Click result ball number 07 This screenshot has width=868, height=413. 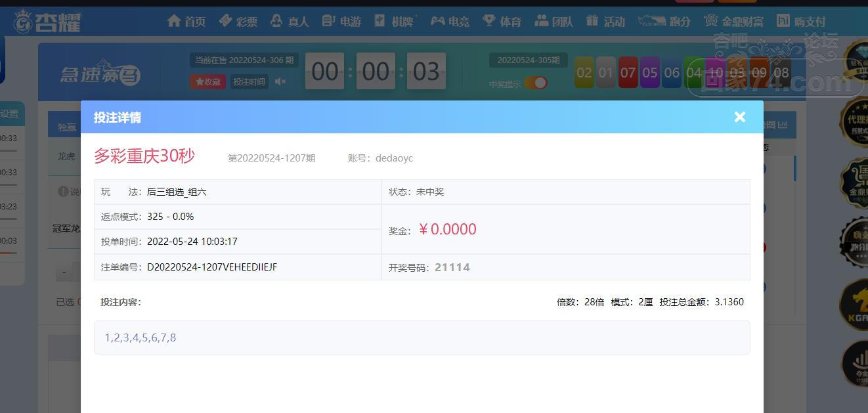tap(628, 72)
